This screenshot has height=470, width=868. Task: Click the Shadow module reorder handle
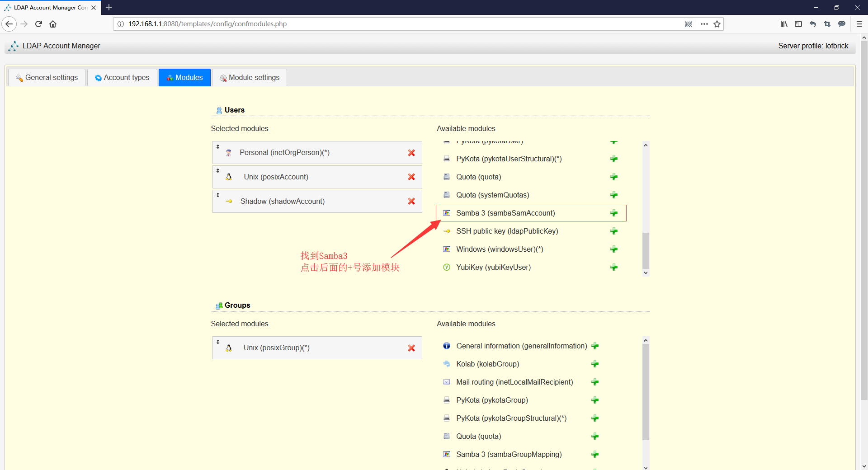click(218, 195)
